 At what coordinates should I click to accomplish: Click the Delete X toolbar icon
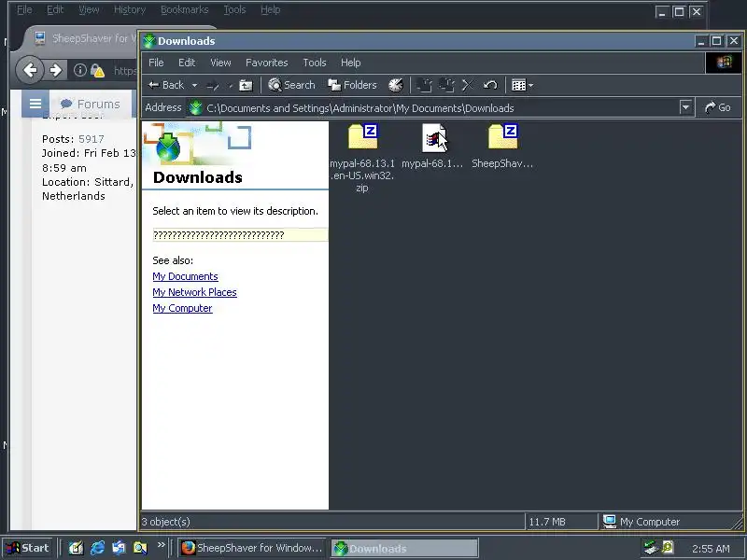coord(468,86)
